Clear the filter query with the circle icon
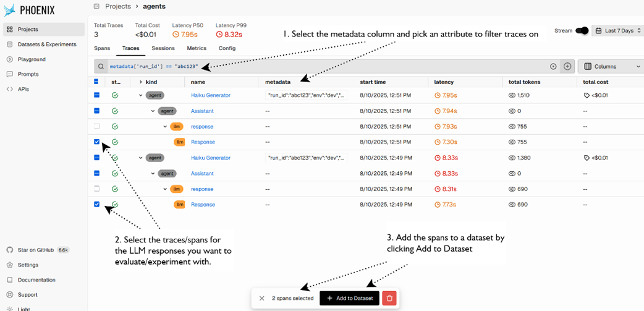 pos(553,66)
